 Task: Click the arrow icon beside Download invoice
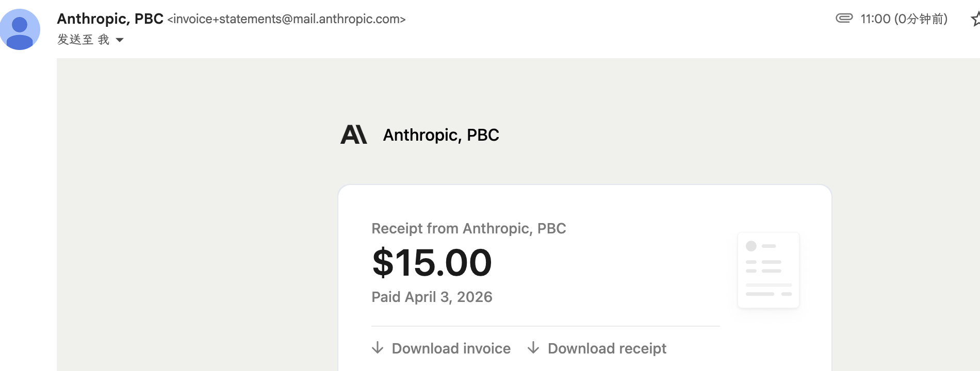[x=378, y=348]
